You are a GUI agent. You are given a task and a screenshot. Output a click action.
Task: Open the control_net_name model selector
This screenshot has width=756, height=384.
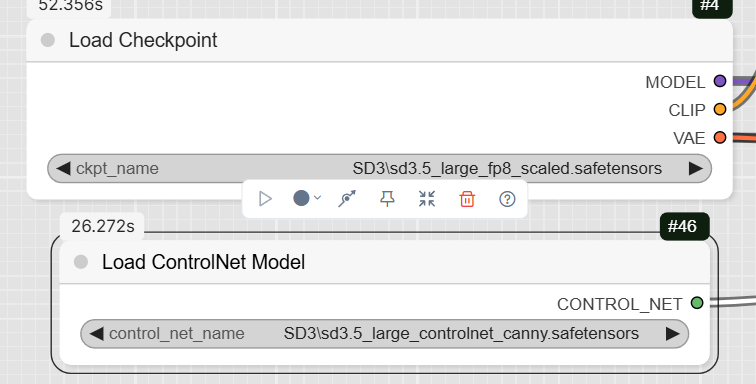coord(384,333)
